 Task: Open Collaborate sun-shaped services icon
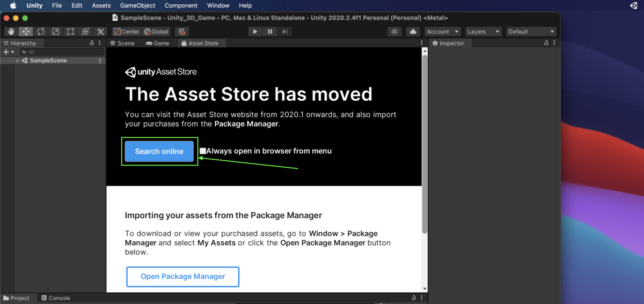pyautogui.click(x=394, y=32)
